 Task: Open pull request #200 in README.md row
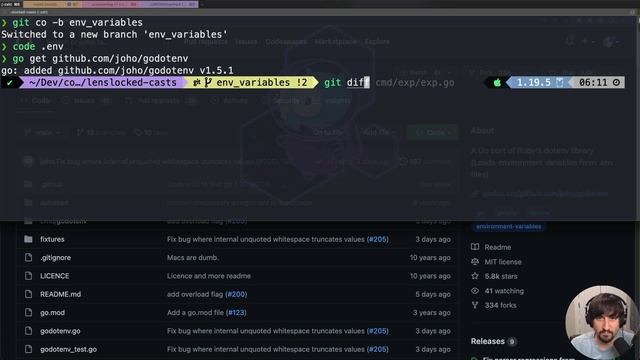(x=236, y=294)
